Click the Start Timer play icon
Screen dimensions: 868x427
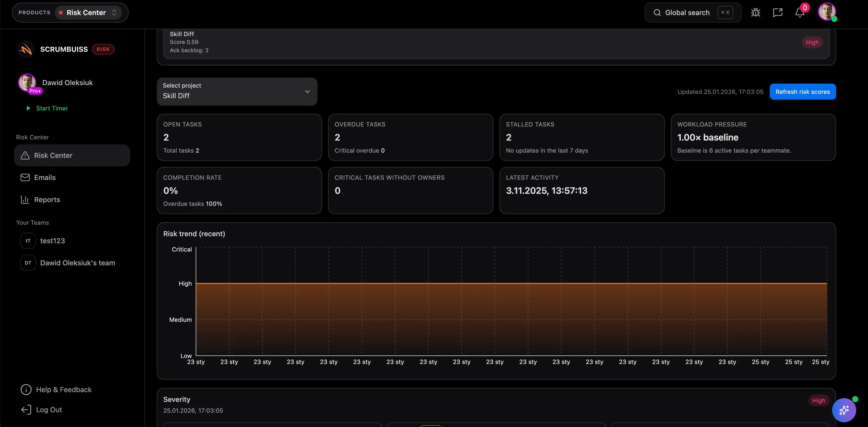click(28, 108)
